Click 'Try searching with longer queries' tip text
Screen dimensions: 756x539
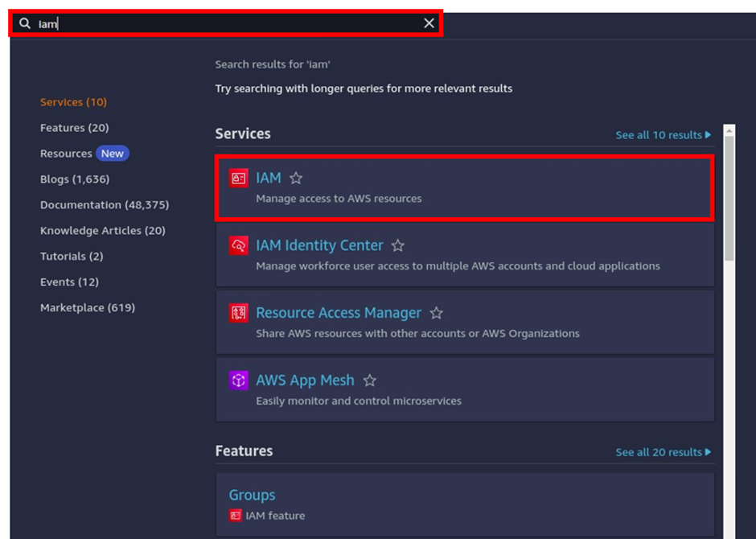364,88
